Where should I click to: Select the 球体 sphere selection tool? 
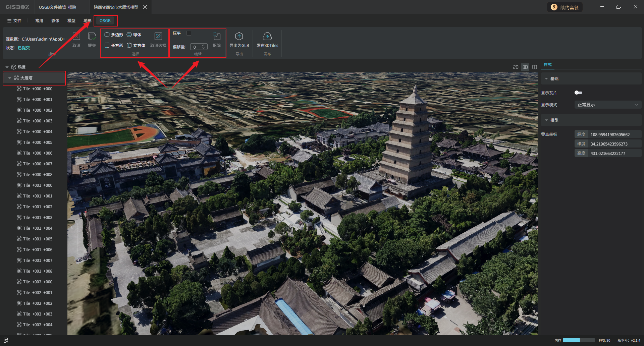point(134,35)
